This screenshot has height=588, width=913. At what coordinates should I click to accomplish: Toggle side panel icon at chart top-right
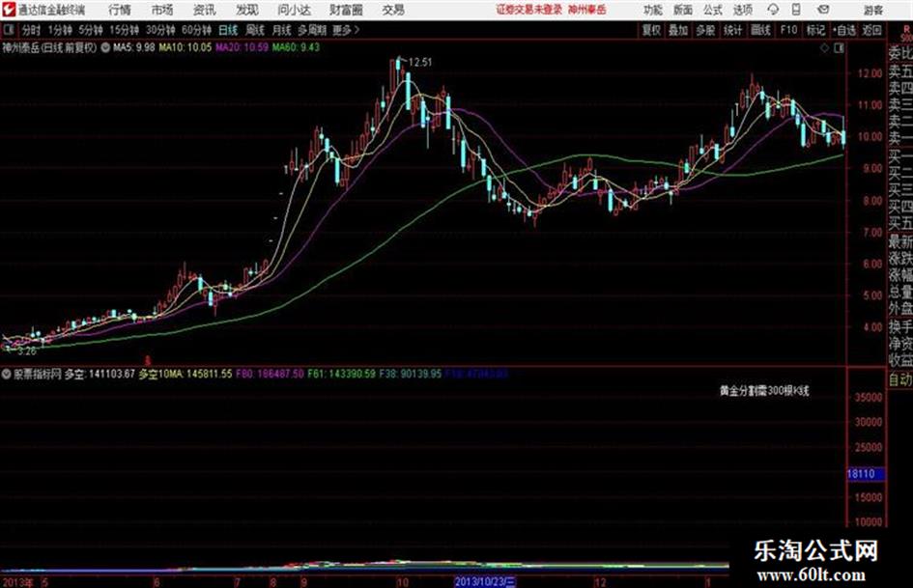coord(839,48)
